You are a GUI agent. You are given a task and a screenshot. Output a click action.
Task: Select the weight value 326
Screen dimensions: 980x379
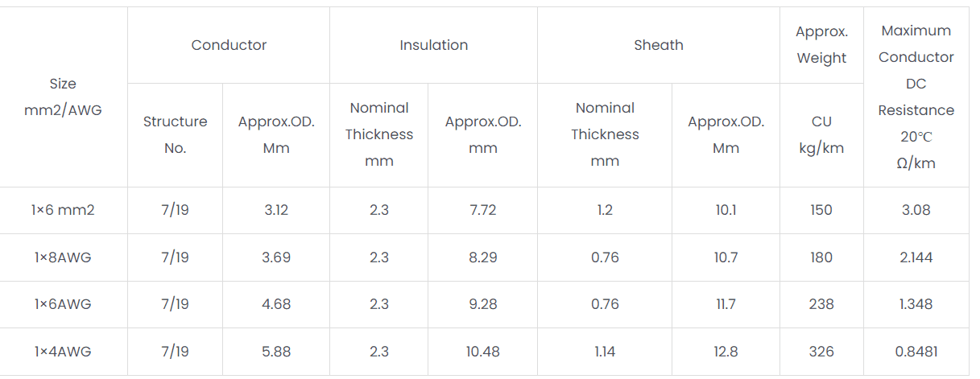[x=821, y=352]
